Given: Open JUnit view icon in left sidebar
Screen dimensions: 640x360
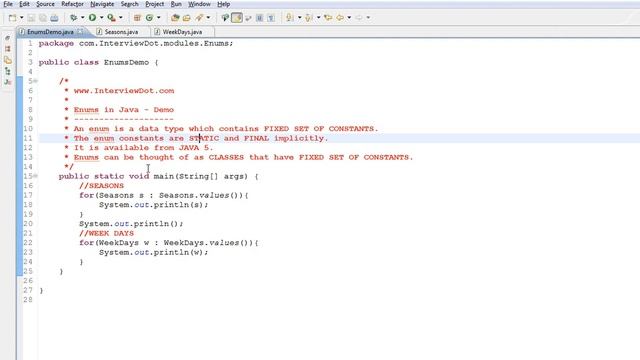Looking at the screenshot, I should [7, 82].
